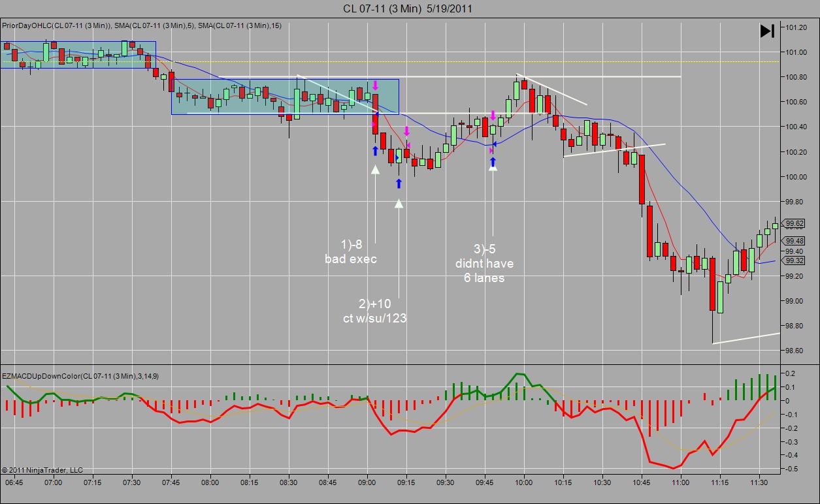This screenshot has width=820, height=504.
Task: Click the 10:00 time axis label
Action: coord(523,482)
